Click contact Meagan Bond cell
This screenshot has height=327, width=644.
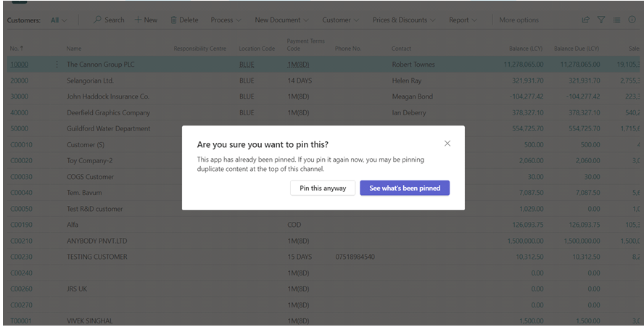point(413,96)
